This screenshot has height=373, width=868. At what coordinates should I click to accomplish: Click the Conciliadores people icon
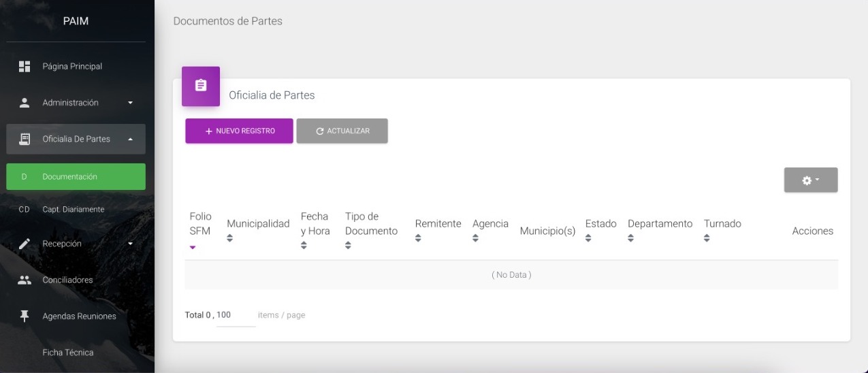point(25,280)
